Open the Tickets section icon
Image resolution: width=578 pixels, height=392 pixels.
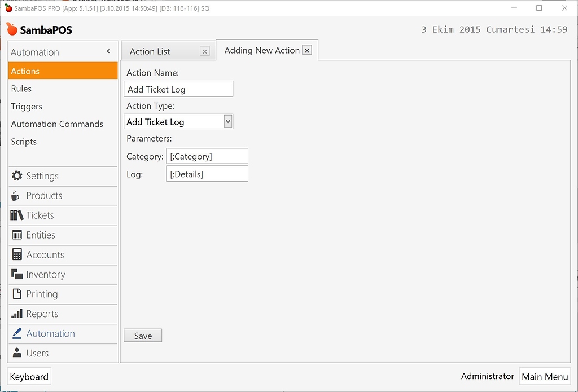[x=16, y=215]
